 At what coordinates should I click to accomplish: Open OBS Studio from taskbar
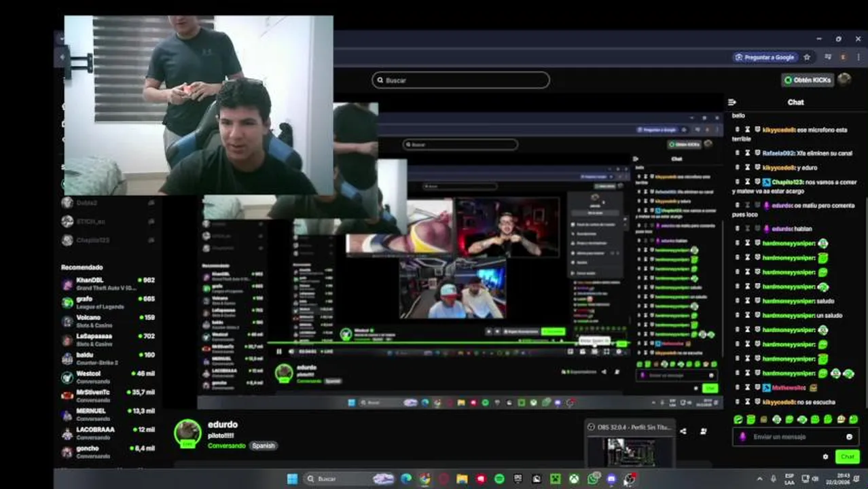[630, 479]
